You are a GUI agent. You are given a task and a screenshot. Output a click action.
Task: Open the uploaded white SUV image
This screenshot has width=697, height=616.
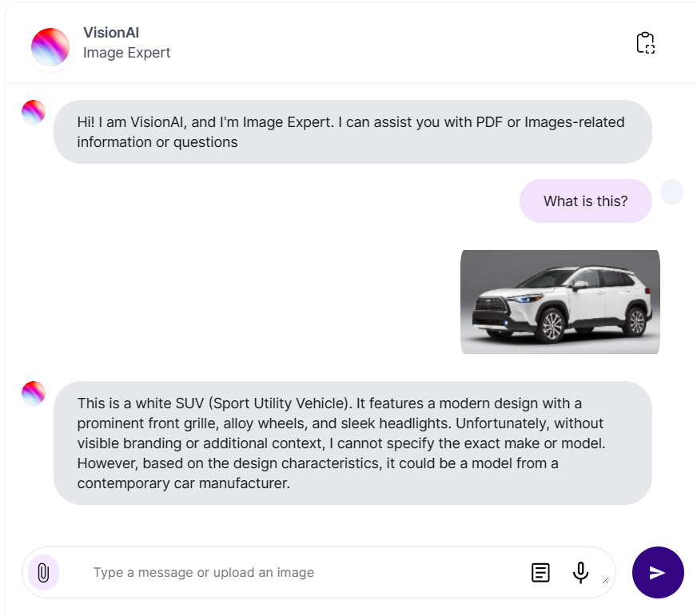coord(560,302)
